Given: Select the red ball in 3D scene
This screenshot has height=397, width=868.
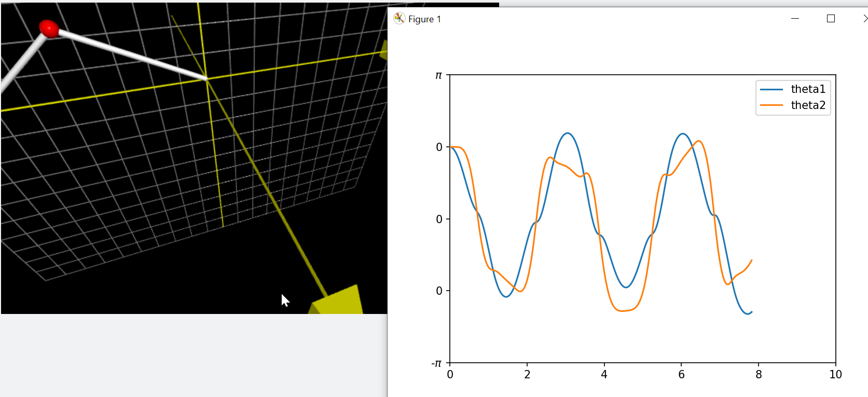Looking at the screenshot, I should point(49,29).
